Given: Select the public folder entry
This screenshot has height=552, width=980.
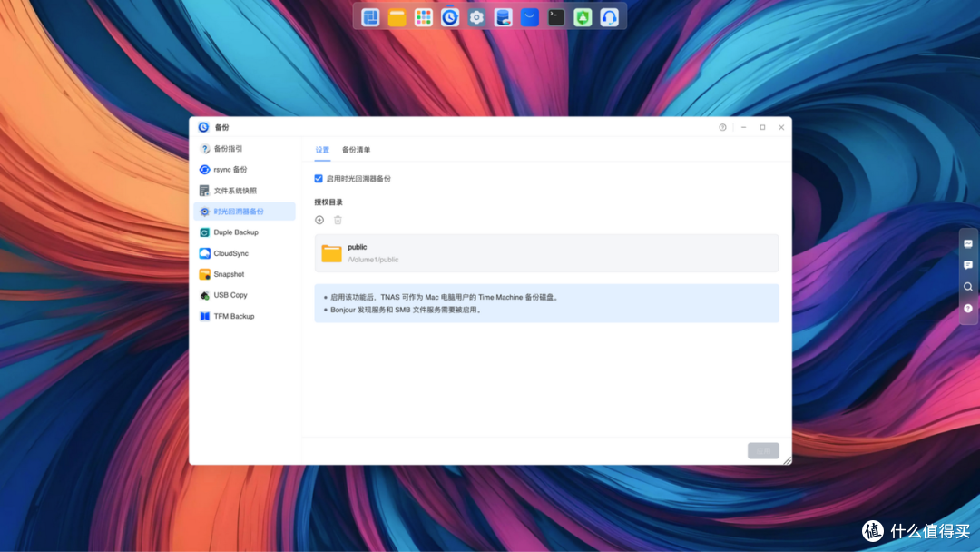Looking at the screenshot, I should point(547,253).
